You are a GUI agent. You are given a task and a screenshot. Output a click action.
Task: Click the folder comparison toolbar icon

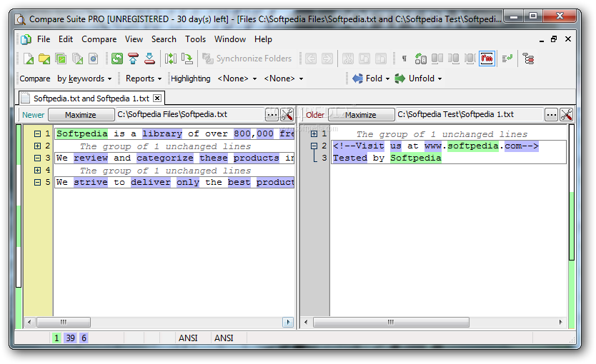coord(44,59)
